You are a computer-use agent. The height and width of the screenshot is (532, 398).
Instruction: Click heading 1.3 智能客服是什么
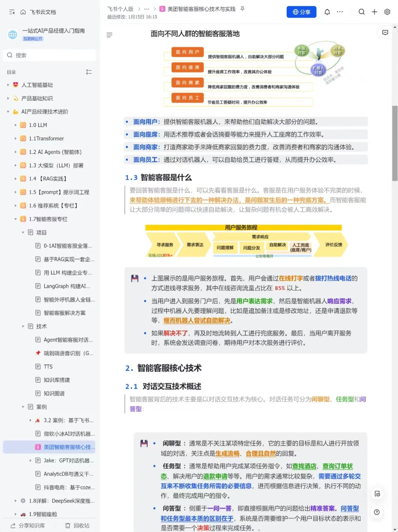[x=158, y=178]
